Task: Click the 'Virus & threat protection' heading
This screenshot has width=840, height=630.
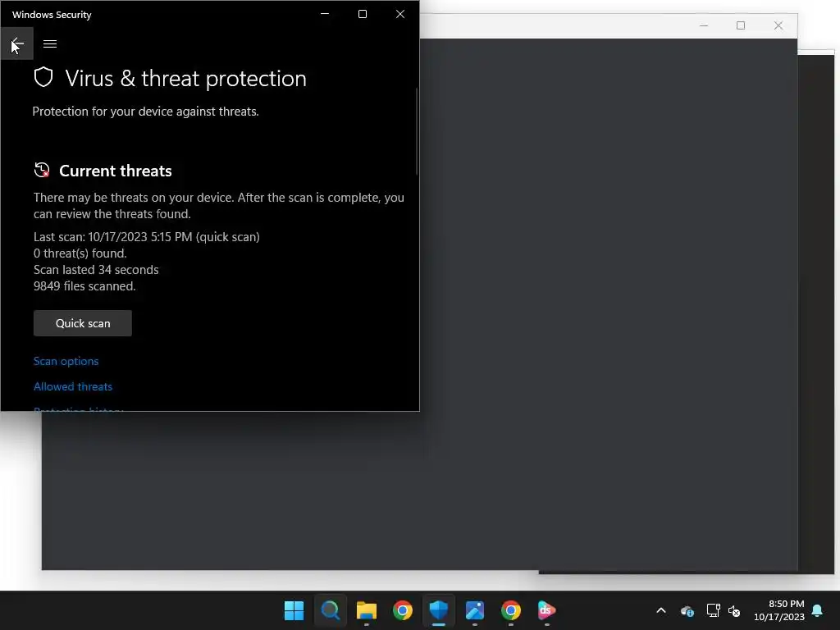Action: 186,79
